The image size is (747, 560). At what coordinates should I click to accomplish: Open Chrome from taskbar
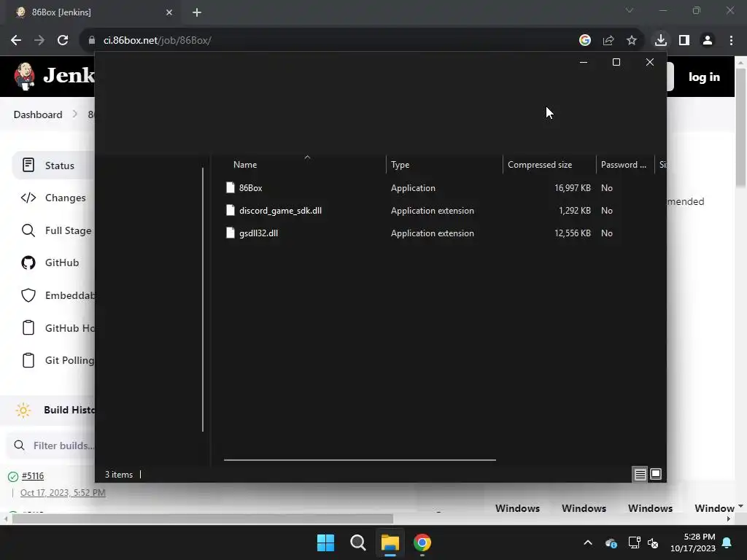tap(422, 542)
